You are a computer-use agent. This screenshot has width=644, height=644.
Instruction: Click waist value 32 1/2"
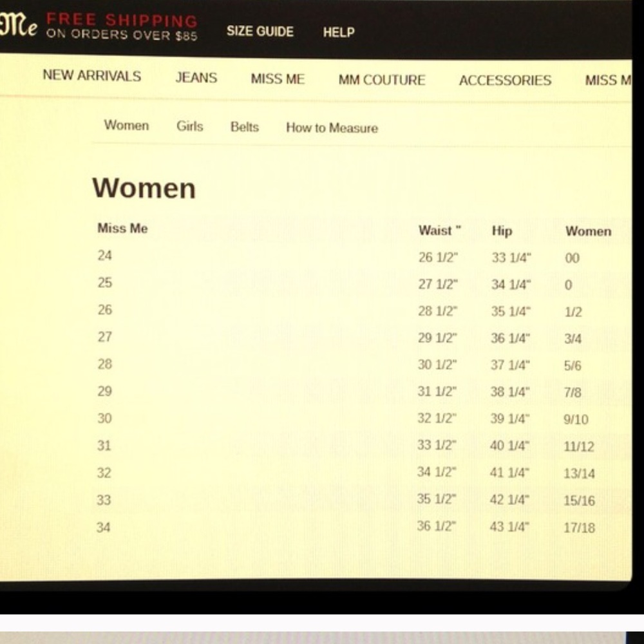coord(437,418)
